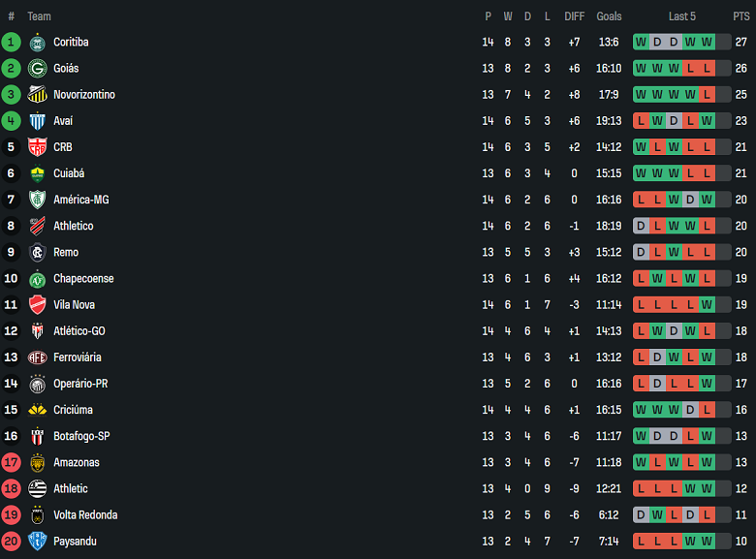
Task: Click the Chapecoense club logo
Action: [x=38, y=278]
